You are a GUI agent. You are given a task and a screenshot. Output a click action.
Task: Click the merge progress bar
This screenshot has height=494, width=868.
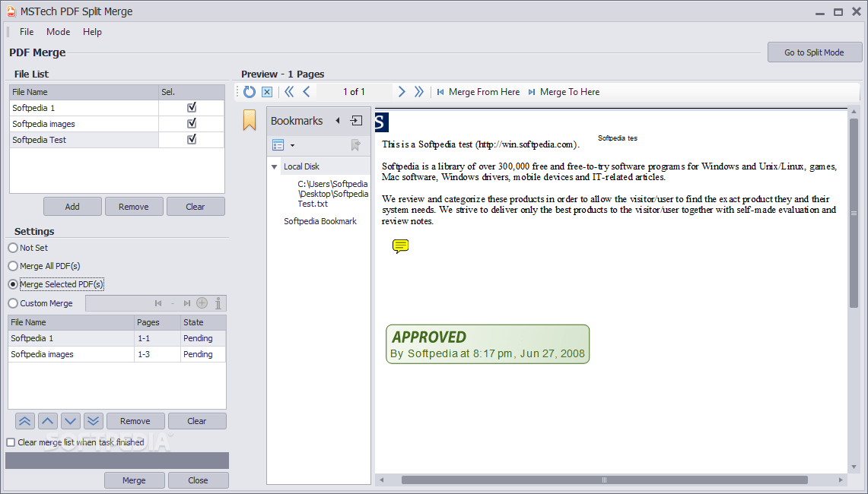117,461
